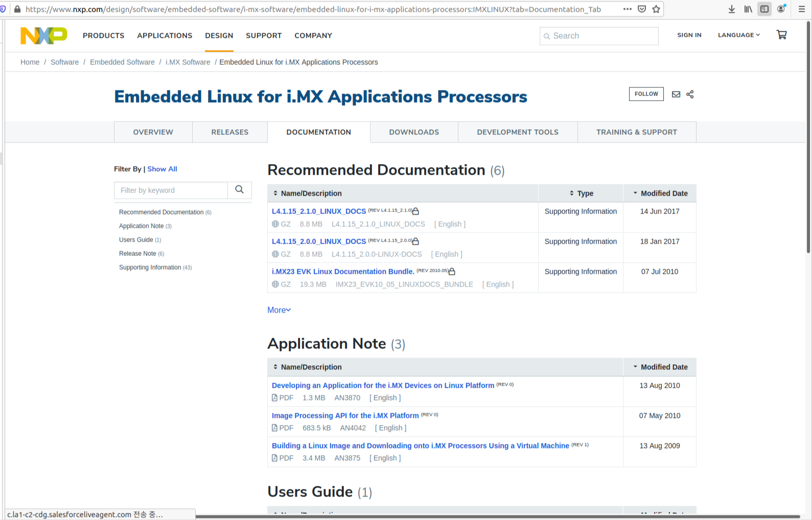Open the Firefox account icon

pyautogui.click(x=781, y=9)
